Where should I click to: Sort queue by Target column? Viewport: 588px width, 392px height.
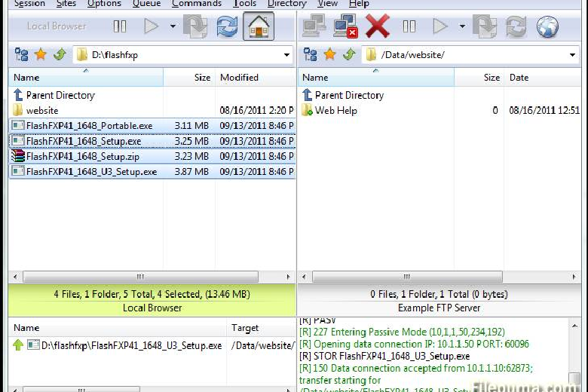(x=262, y=328)
